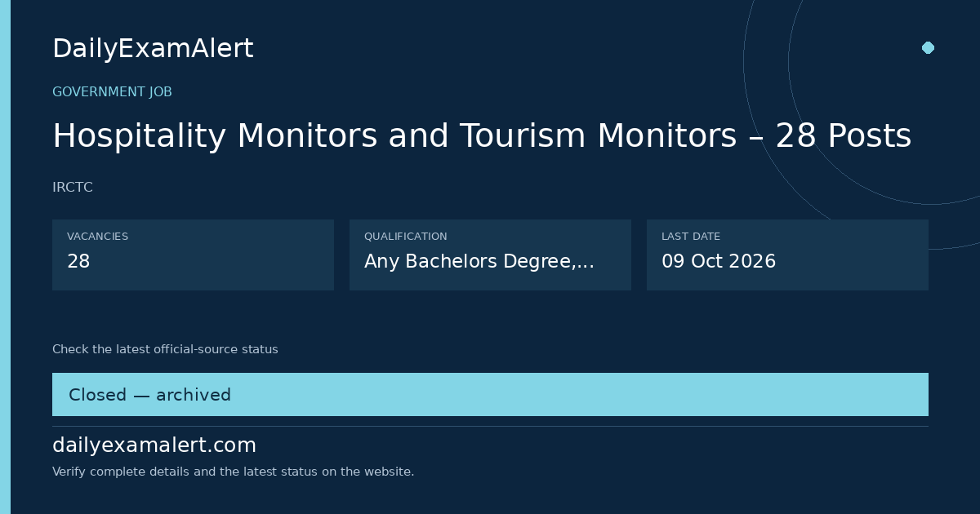
Task: Visit the dailyexamalert.com link
Action: [x=154, y=445]
